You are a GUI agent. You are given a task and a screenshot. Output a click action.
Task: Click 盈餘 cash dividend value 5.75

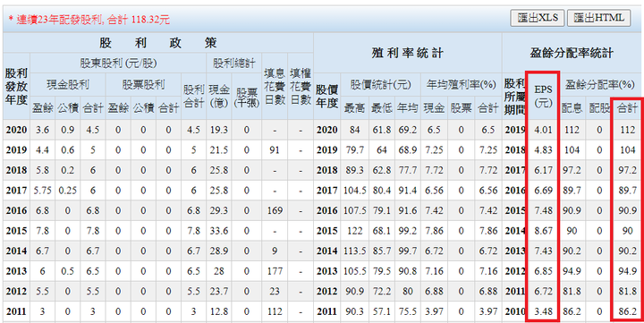tap(43, 191)
